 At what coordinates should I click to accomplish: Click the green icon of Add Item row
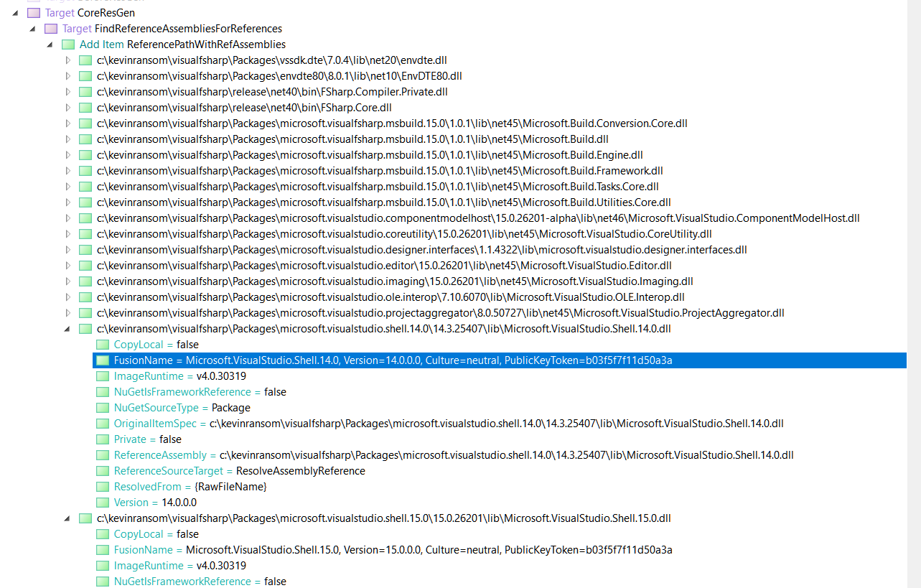[x=67, y=45]
